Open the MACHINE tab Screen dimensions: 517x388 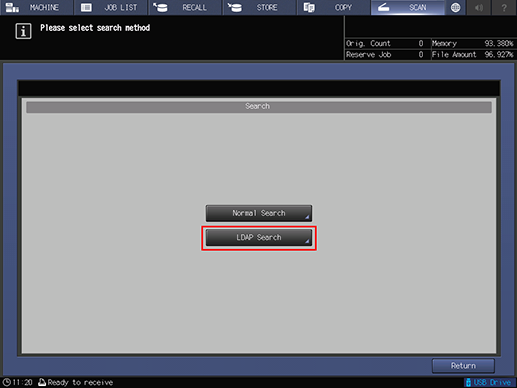tap(36, 7)
